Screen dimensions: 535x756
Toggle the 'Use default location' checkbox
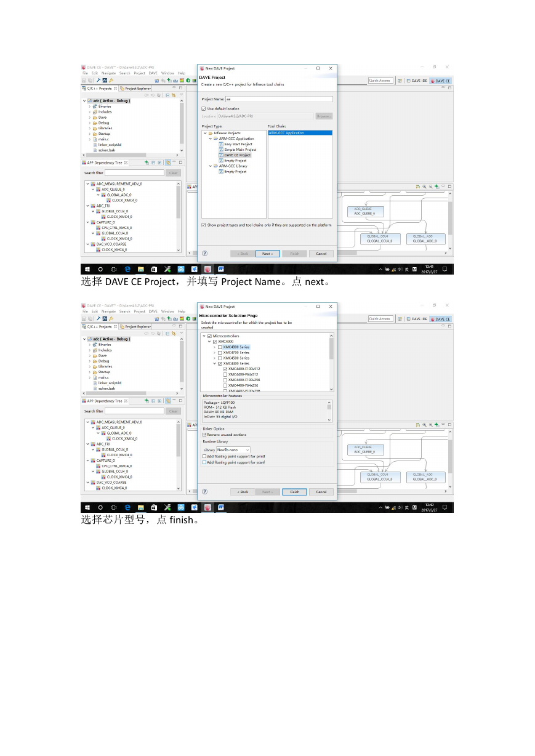(x=204, y=108)
